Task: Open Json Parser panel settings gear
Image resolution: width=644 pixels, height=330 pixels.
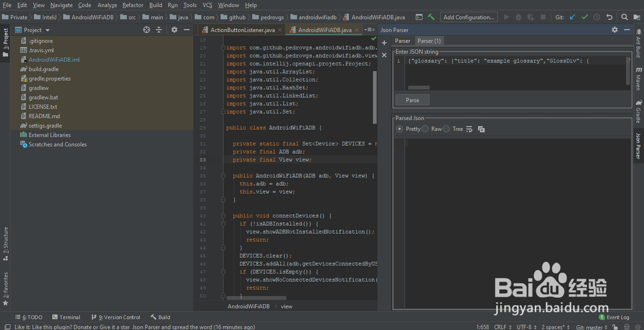Action: coord(615,30)
